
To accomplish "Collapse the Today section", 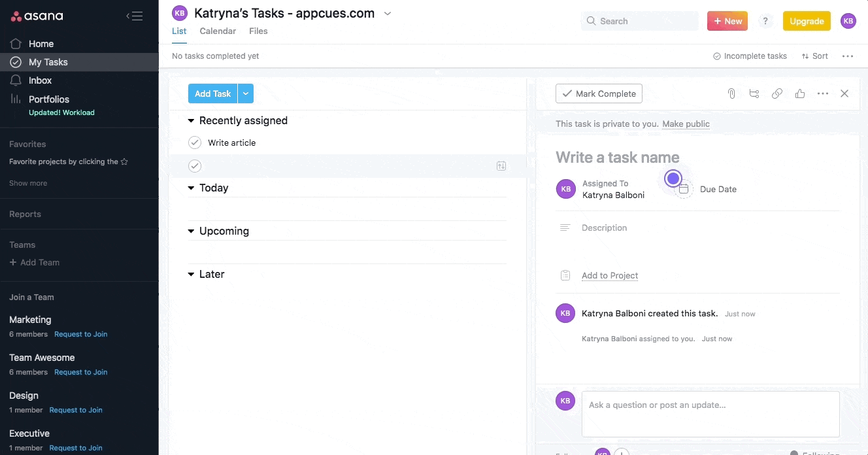I will [x=190, y=188].
